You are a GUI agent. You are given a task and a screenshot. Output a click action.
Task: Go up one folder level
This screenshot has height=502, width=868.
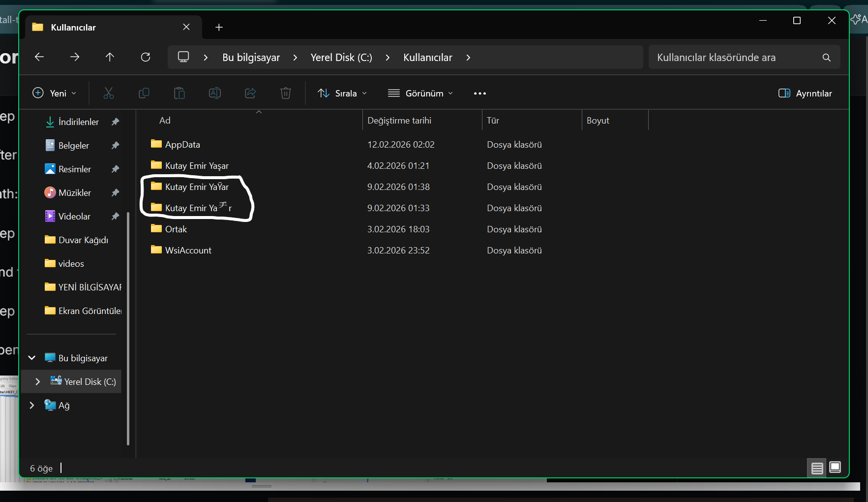110,58
